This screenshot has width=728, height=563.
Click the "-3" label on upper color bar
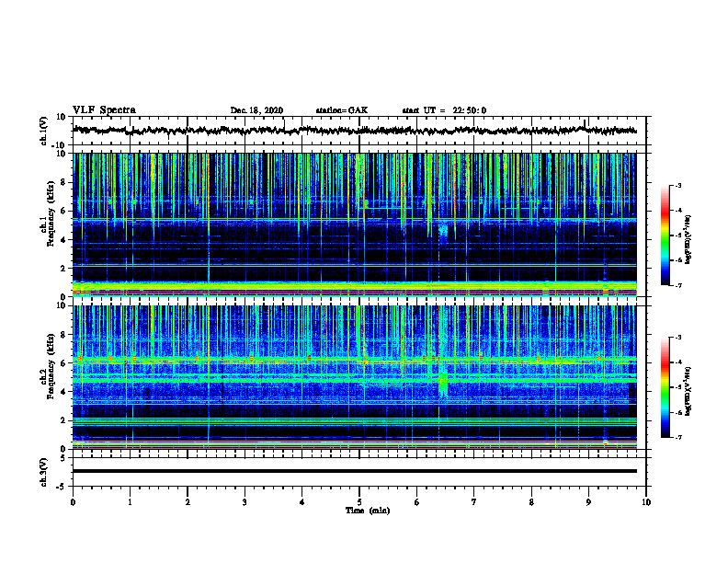pos(678,186)
